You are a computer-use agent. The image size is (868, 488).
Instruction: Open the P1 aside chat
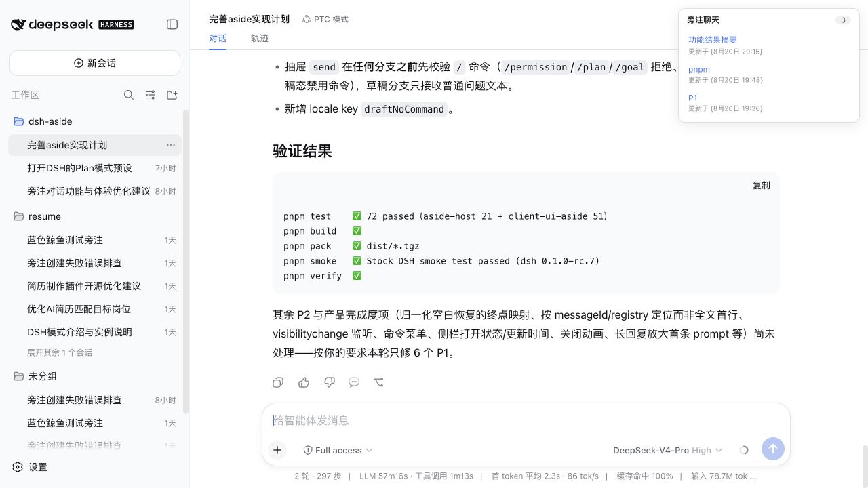(x=693, y=98)
